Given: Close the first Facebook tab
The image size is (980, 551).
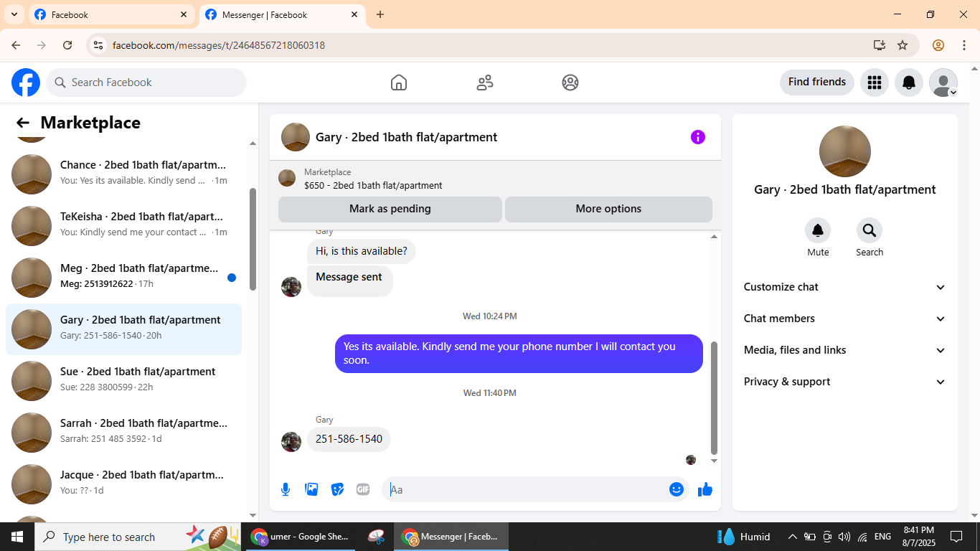Looking at the screenshot, I should pos(184,14).
